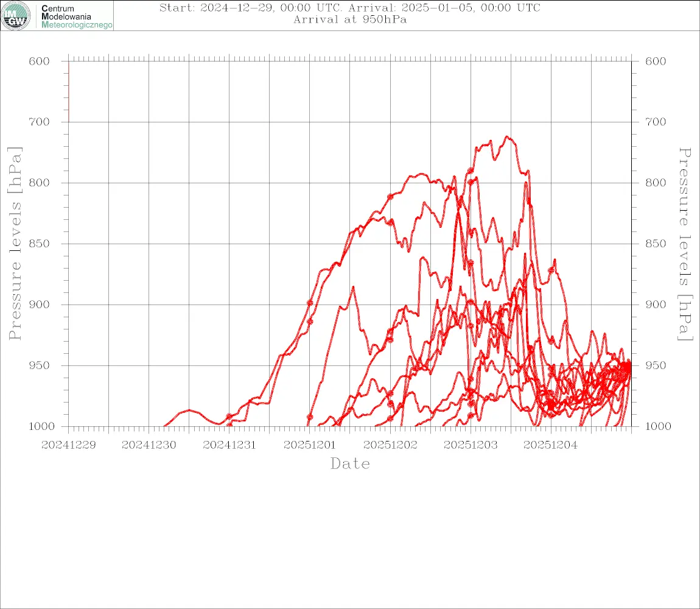This screenshot has width=700, height=609.
Task: Click the x-axis date label 20241231
Action: tap(229, 445)
